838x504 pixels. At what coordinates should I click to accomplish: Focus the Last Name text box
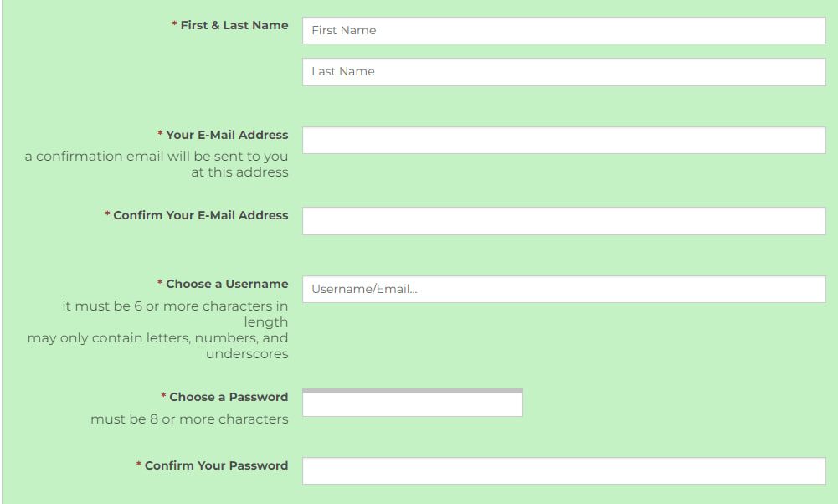point(563,72)
